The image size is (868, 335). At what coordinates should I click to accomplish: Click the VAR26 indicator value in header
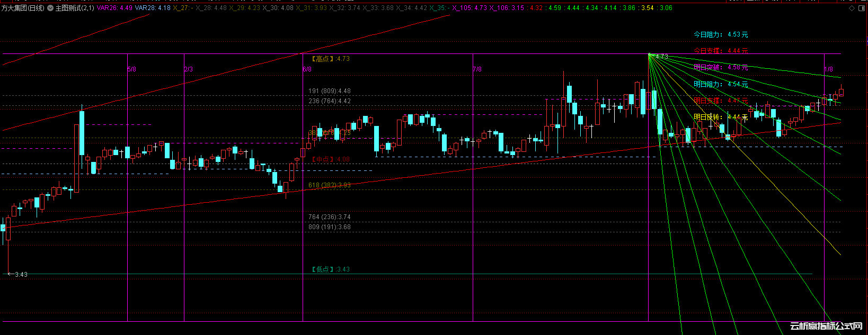(x=115, y=8)
